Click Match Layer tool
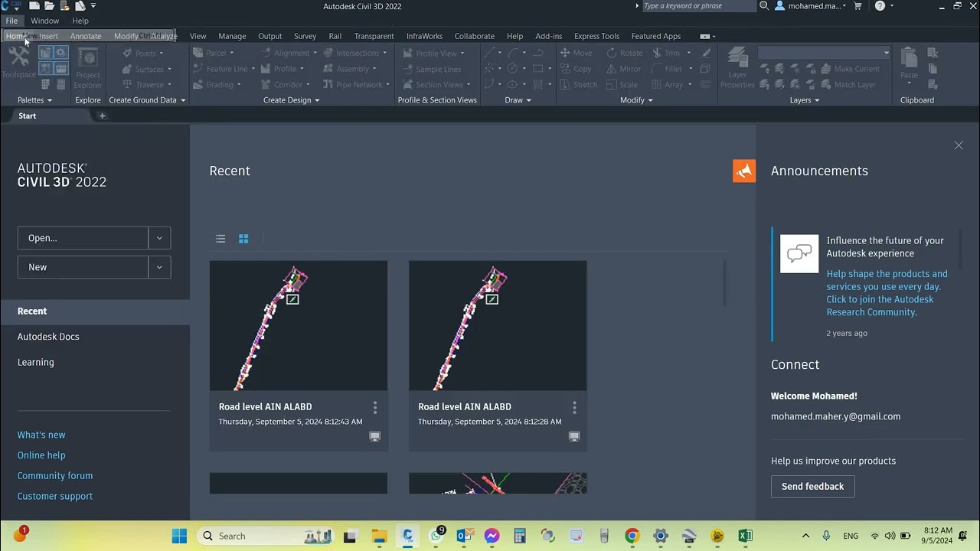This screenshot has height=551, width=980. [848, 85]
